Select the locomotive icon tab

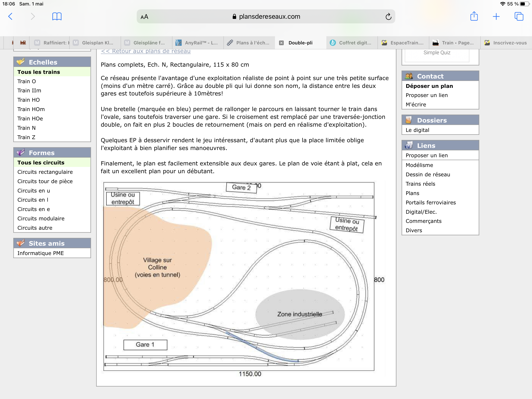coord(23,43)
